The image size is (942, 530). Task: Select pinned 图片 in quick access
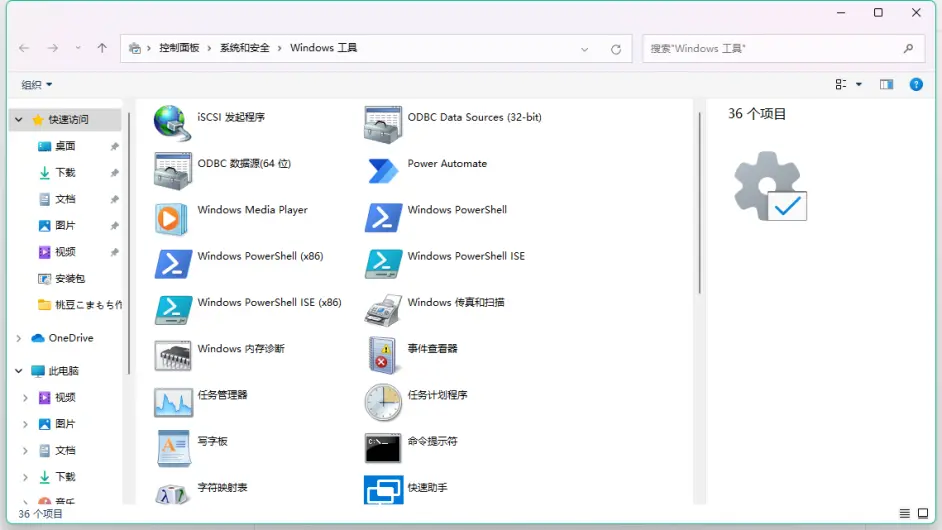[x=65, y=225]
